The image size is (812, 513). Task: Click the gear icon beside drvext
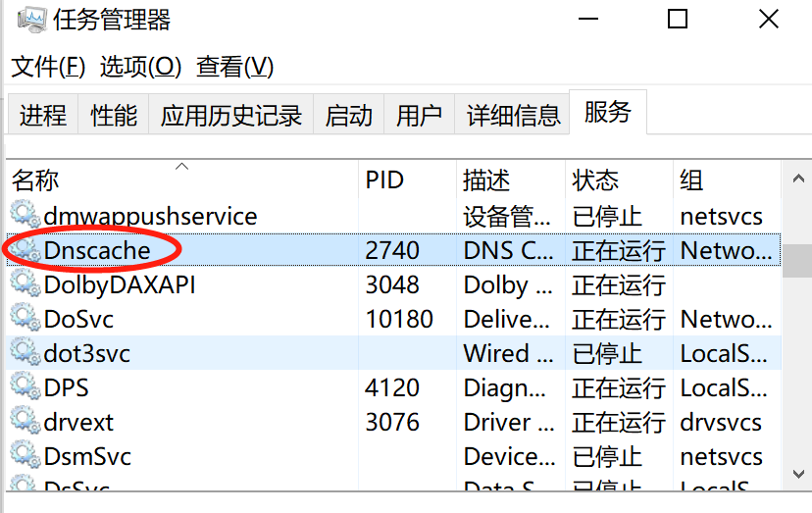[23, 422]
